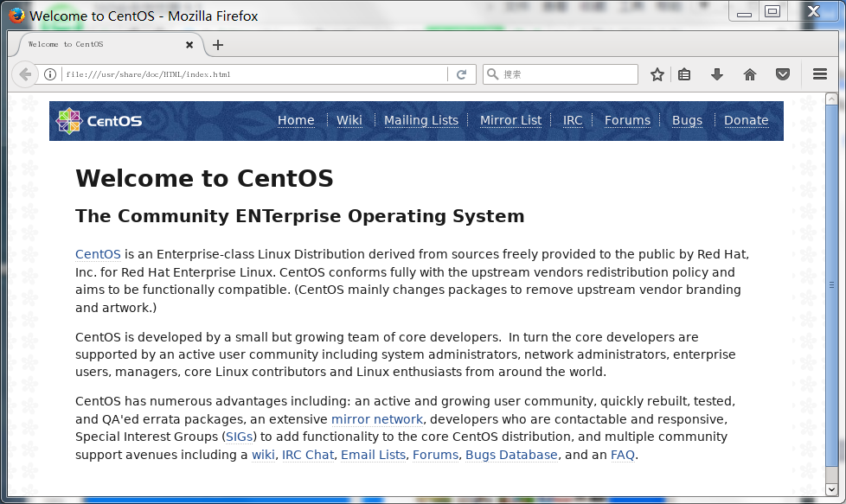Viewport: 846px width, 504px height.
Task: Save page to Pocket icon
Action: 783,74
